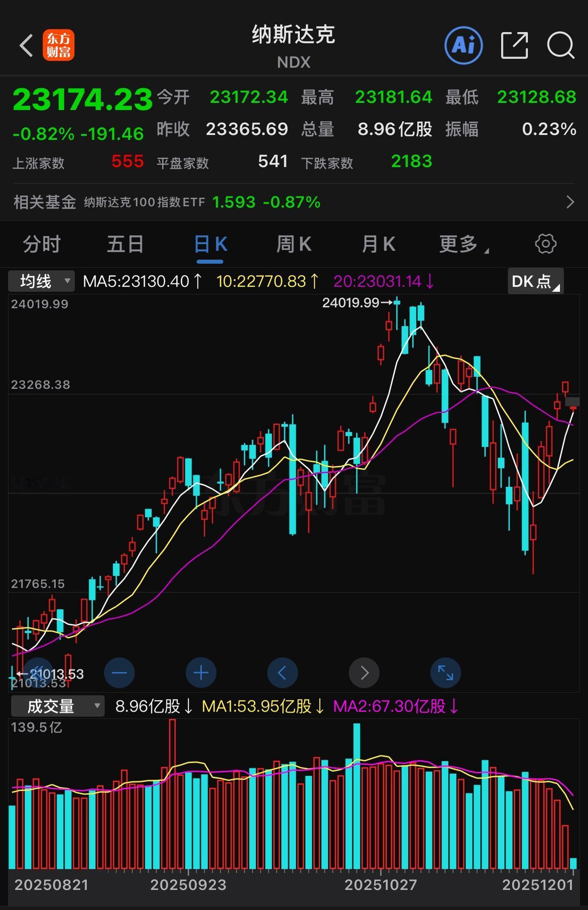
Task: Tap the MA5:23130.40 reading
Action: pos(143,281)
